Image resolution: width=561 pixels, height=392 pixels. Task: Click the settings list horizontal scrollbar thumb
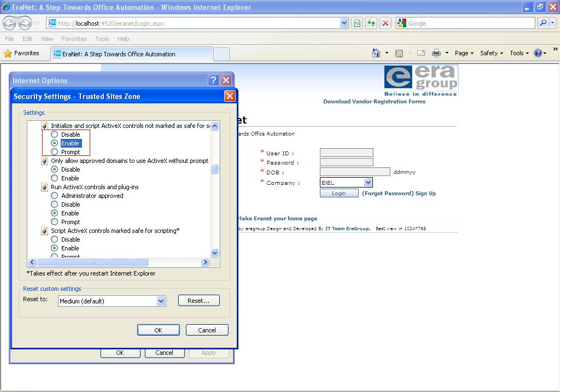92,262
